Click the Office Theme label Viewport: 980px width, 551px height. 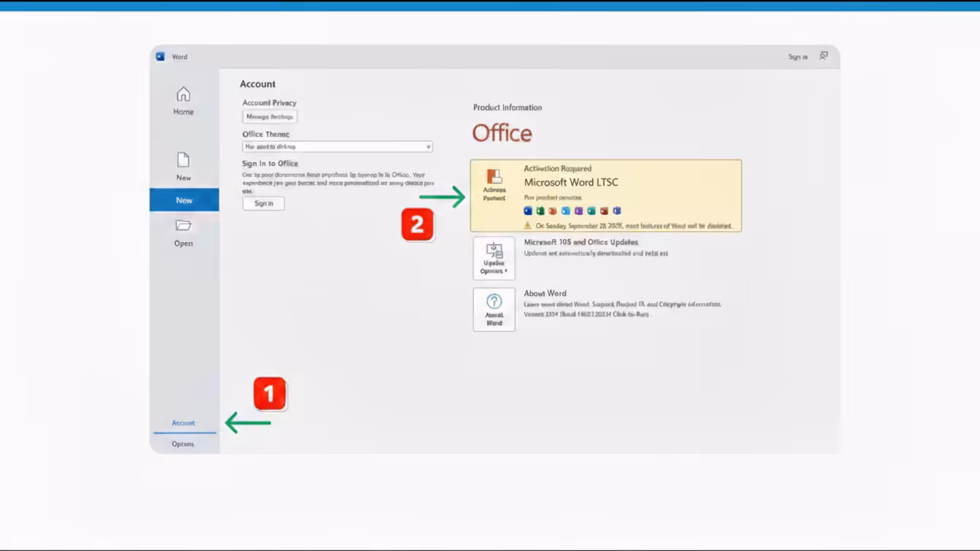[x=266, y=134]
